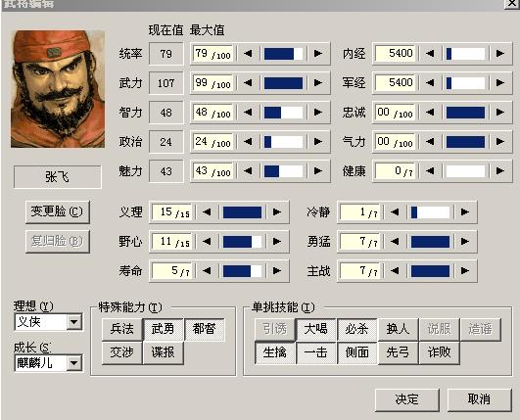Screen dimensions: 520x420
Task: Decrease 武力 with its left arrow
Action: click(248, 82)
